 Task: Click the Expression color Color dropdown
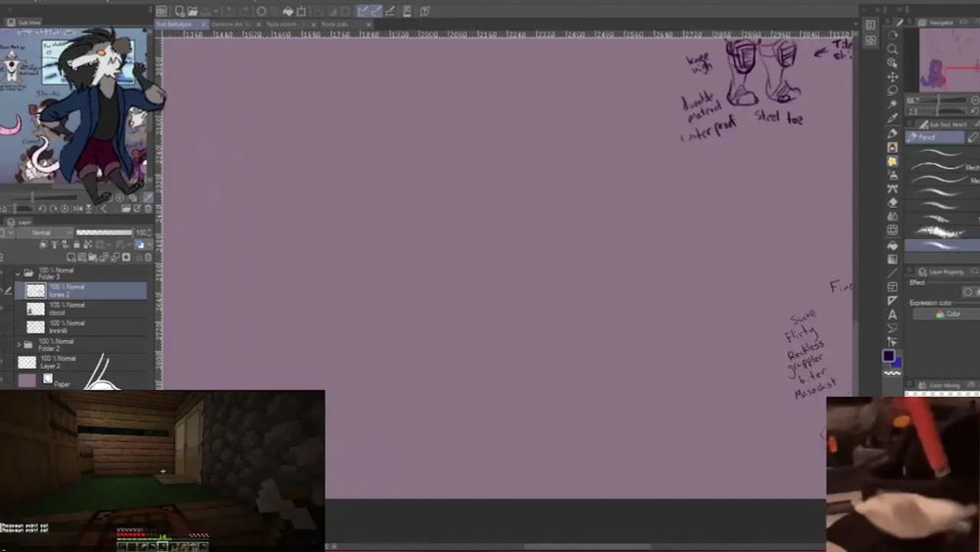947,315
